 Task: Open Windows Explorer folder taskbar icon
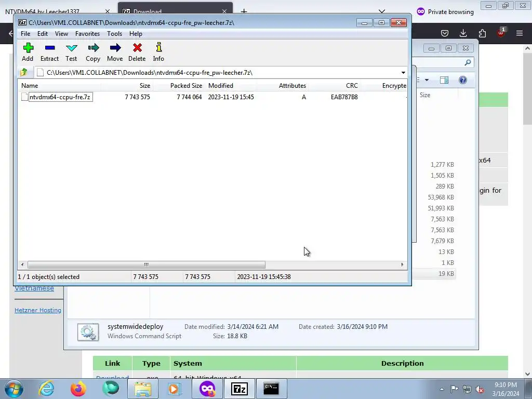click(143, 389)
